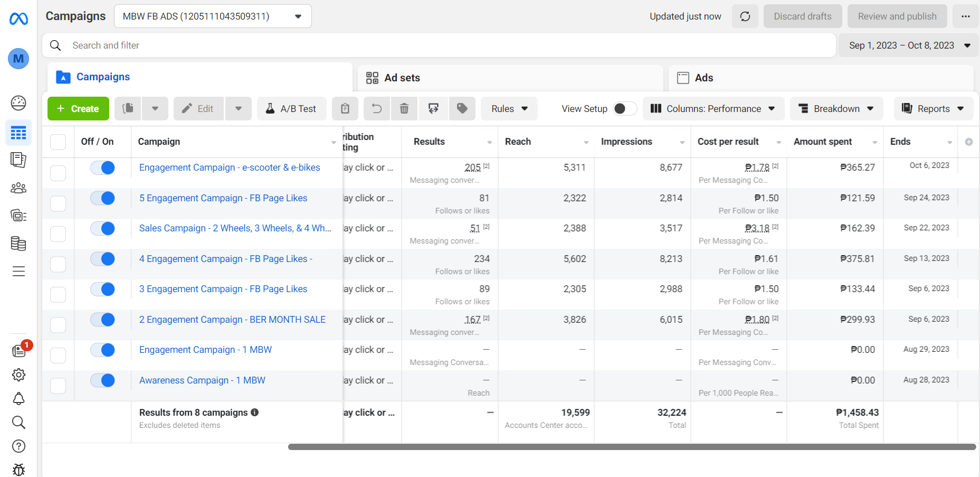Viewport: 980px width, 477px height.
Task: Click the Cost per result column header
Action: click(728, 142)
